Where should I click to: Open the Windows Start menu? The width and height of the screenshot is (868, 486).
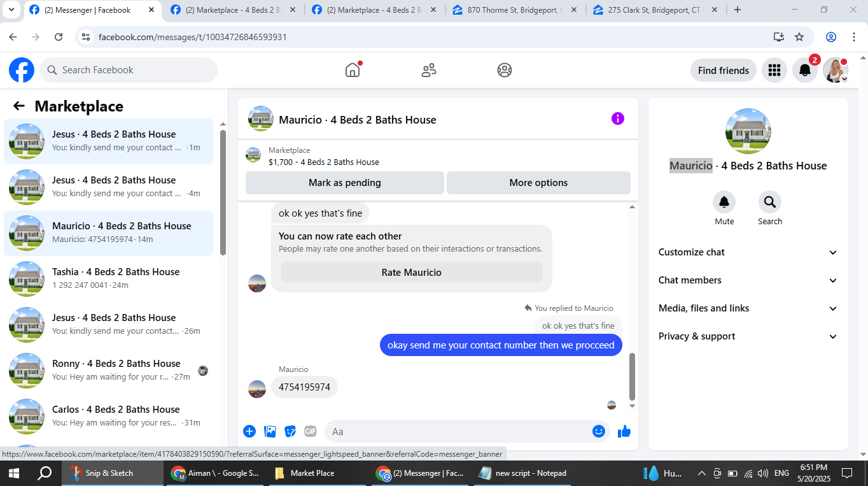tap(13, 473)
